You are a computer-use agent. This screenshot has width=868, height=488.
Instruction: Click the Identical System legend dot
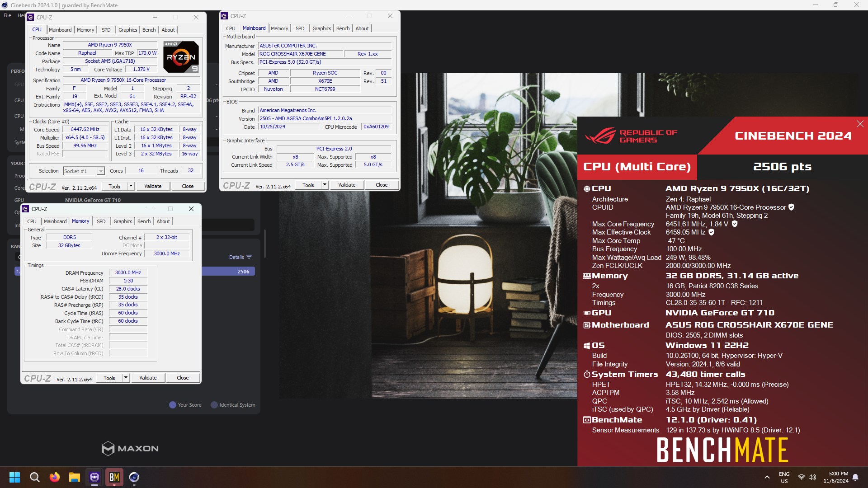click(x=214, y=405)
